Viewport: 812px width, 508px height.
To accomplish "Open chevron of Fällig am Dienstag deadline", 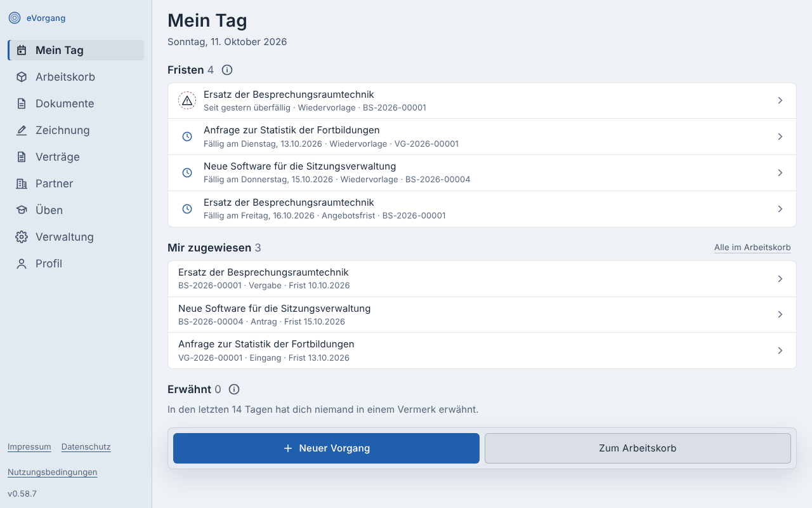I will click(x=780, y=137).
